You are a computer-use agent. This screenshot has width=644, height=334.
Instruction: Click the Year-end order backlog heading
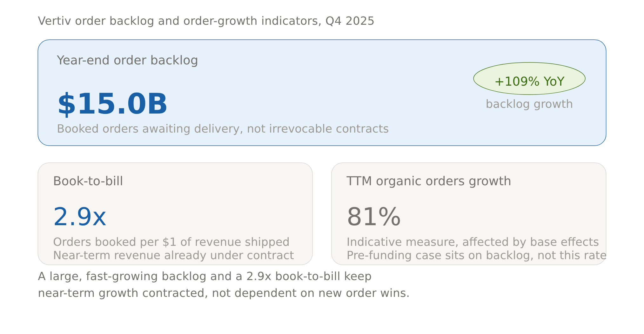pos(127,60)
